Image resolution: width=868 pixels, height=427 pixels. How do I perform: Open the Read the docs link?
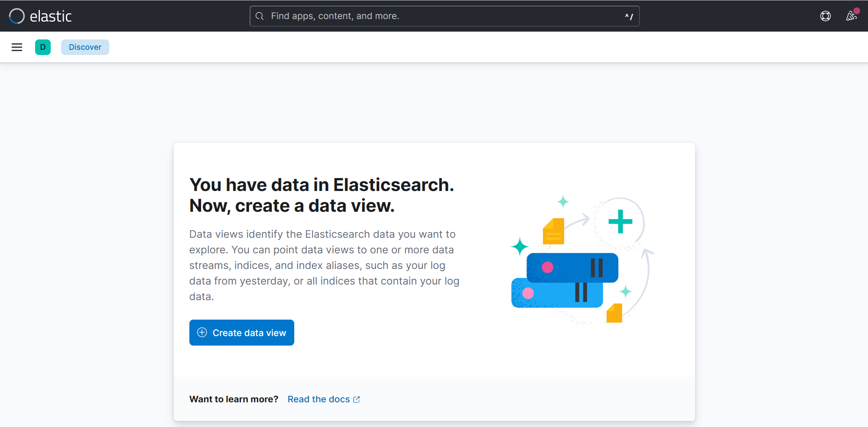(x=324, y=399)
